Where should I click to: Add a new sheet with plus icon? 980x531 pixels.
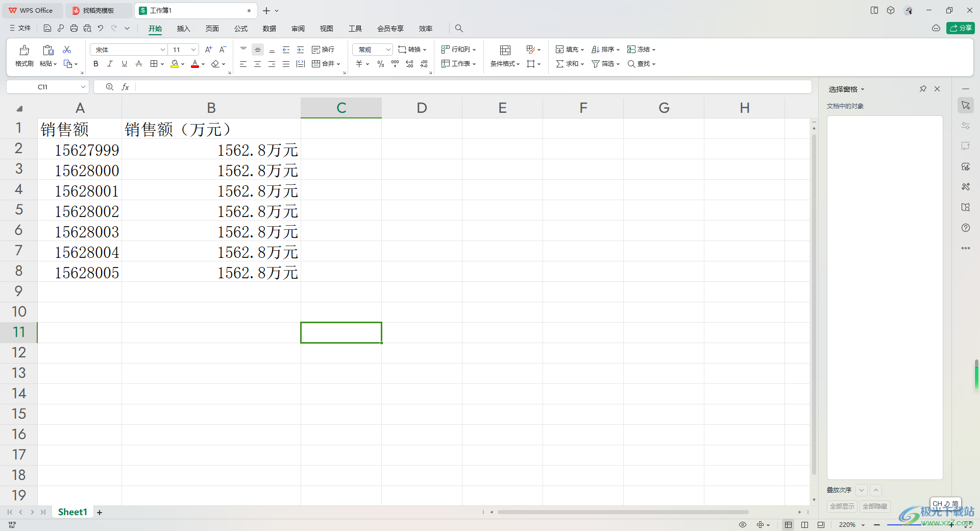click(100, 513)
